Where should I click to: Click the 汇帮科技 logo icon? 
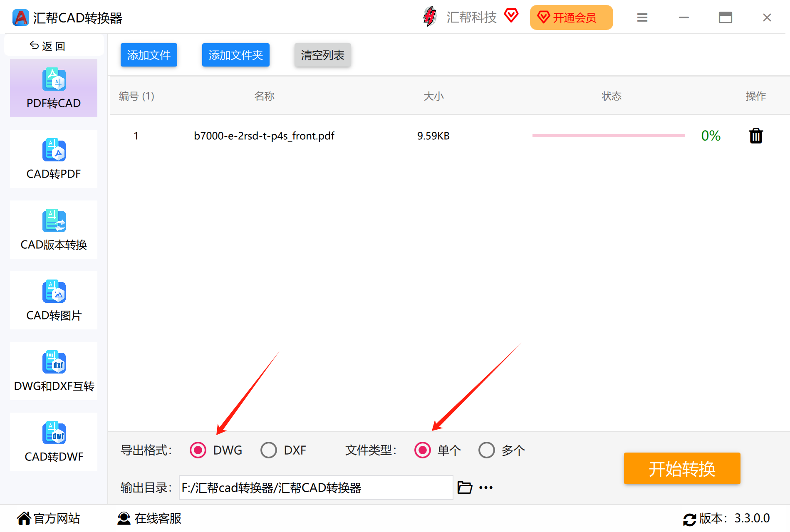coord(430,17)
